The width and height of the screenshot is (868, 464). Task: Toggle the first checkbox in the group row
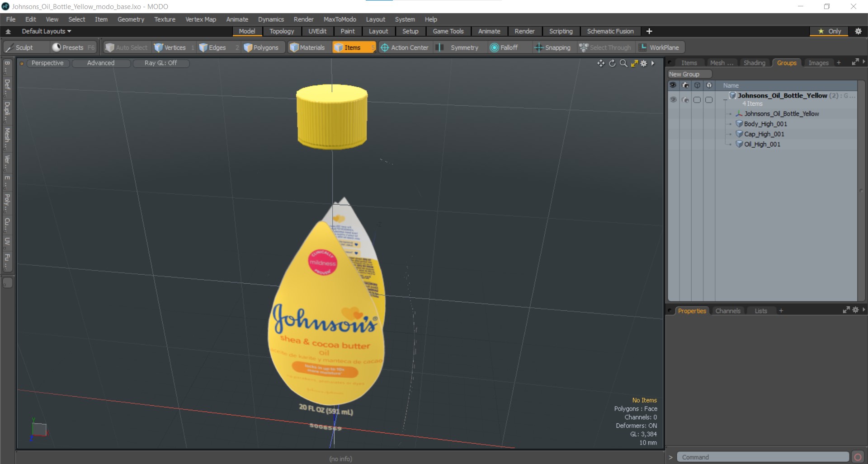coord(697,100)
